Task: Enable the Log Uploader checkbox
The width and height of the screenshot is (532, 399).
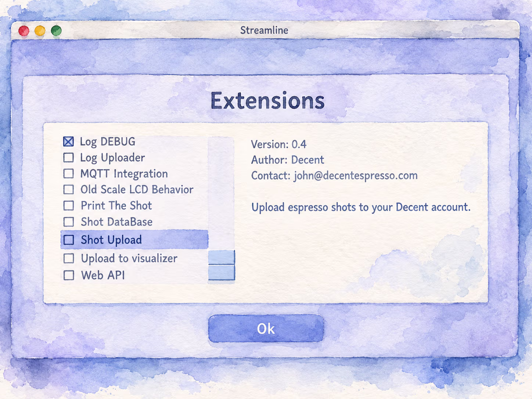Action: [x=68, y=157]
